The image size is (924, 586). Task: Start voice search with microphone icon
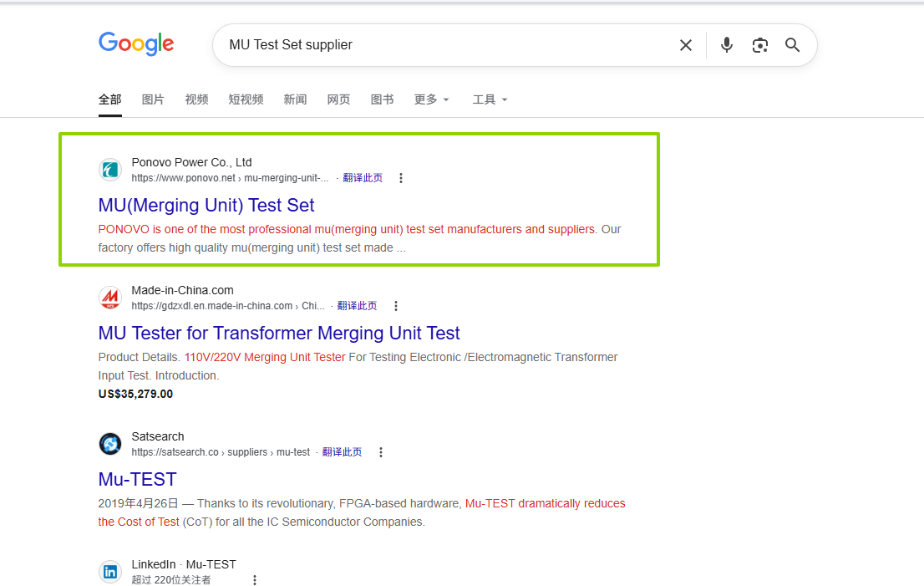[x=727, y=45]
